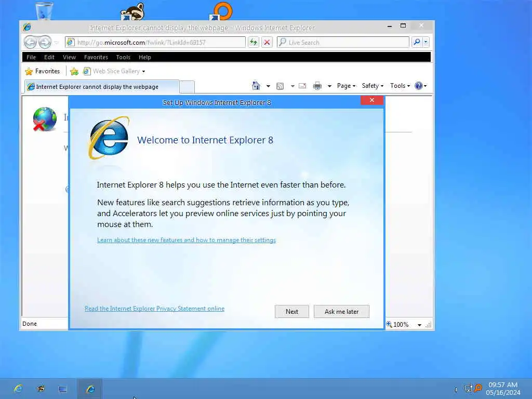Open the View menu
Screen dimensions: 532x399
click(69, 57)
